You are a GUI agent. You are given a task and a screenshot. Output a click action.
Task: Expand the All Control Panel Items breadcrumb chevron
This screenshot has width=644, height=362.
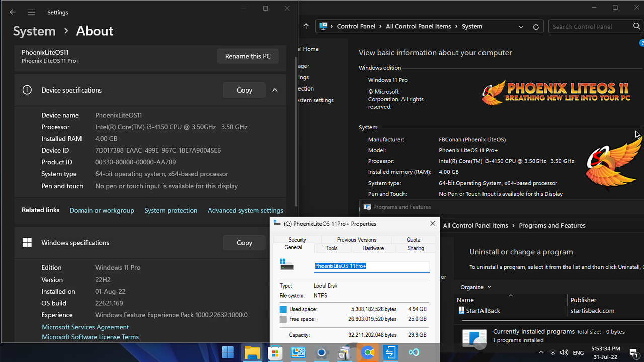coord(456,26)
